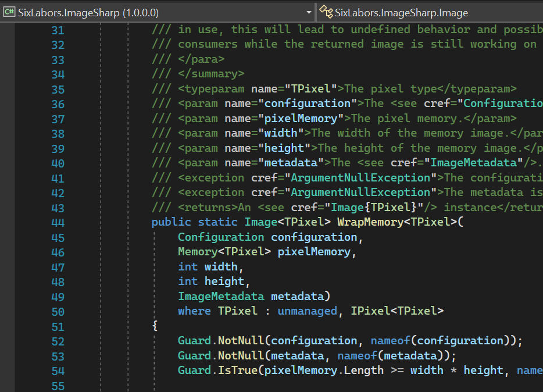Click '</summary>' tag on line 34

tap(211, 74)
